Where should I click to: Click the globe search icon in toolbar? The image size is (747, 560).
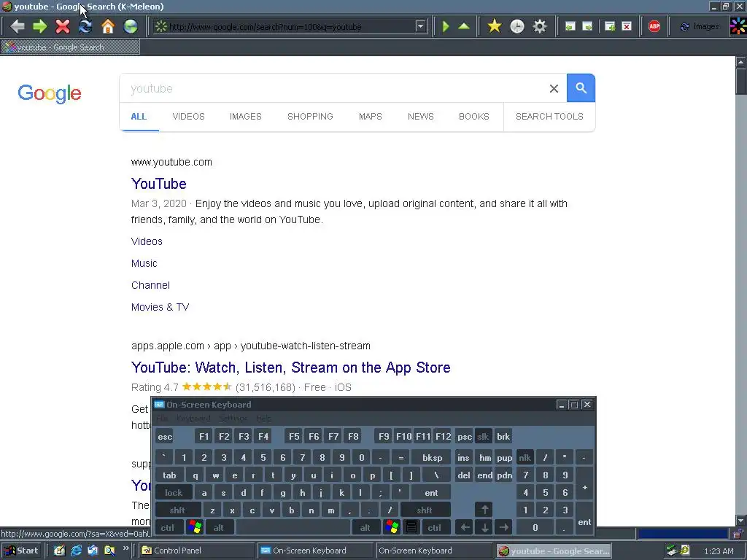[130, 26]
